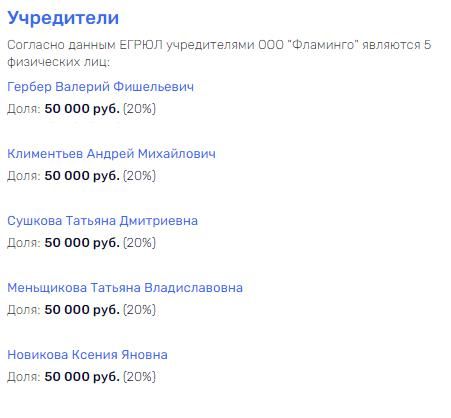Click the ЕГРЮЛ description paragraph text

[219, 53]
